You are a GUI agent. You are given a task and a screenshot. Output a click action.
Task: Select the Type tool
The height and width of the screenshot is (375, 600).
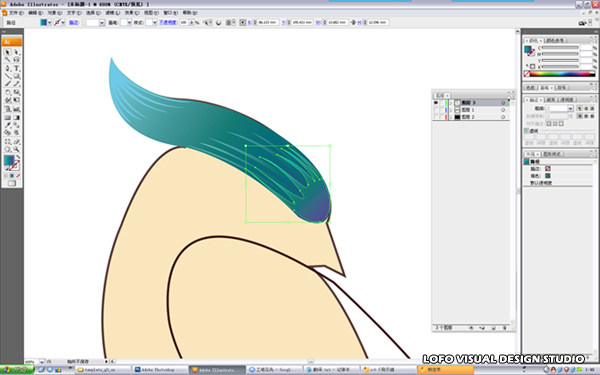pyautogui.click(x=16, y=68)
